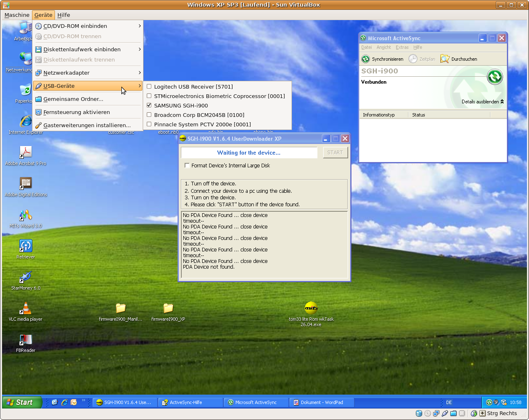Click the ActiveSync sync status round icon
The height and width of the screenshot is (420, 529).
click(495, 76)
